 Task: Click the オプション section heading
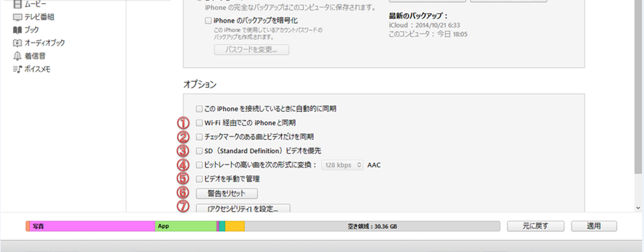click(x=199, y=84)
